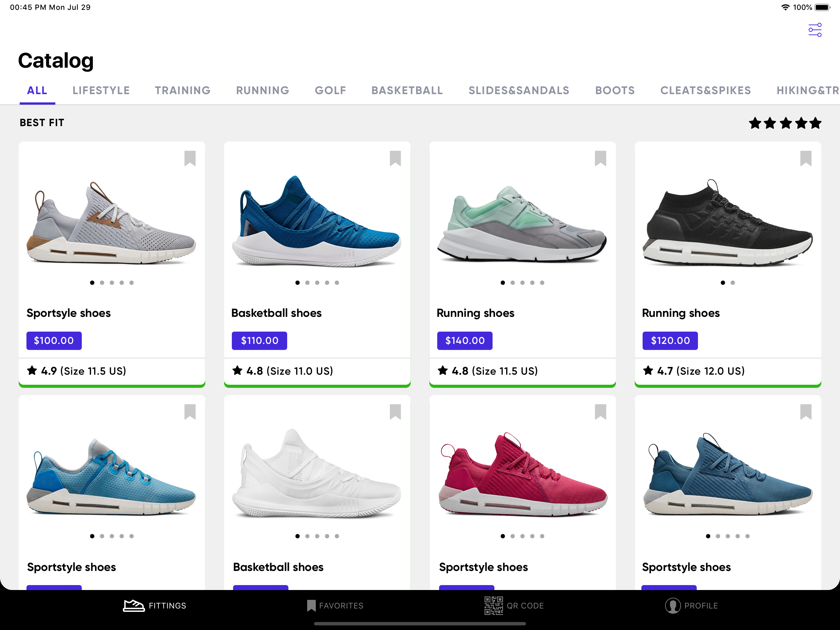This screenshot has width=840, height=630.
Task: Open the blue Basketball shoes image
Action: 317,221
